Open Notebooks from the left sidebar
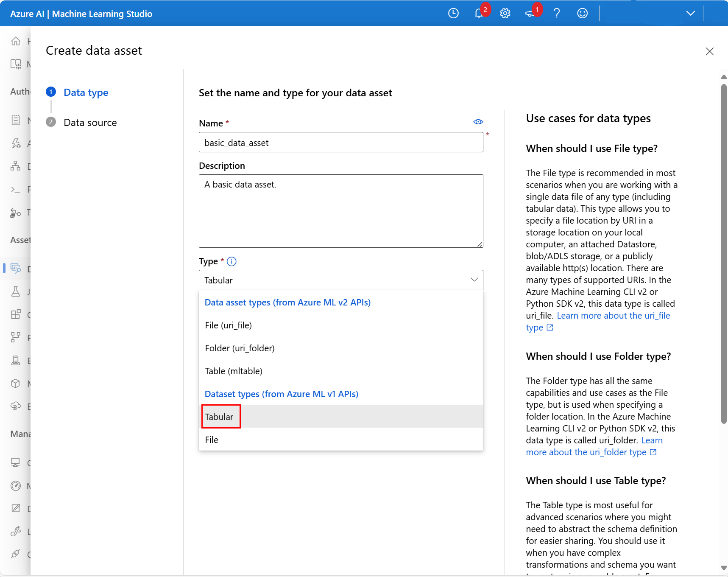The height and width of the screenshot is (577, 728). (16, 120)
